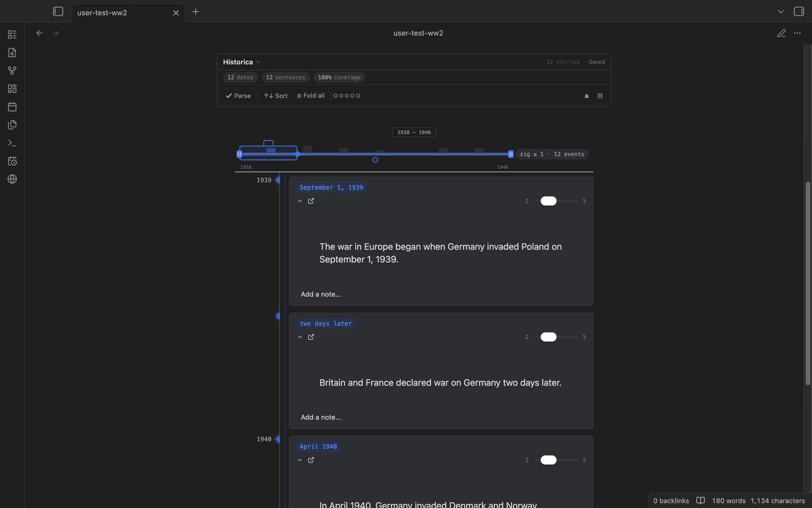Open the templates copy icon in ribbon
This screenshot has width=812, height=508.
(x=12, y=125)
